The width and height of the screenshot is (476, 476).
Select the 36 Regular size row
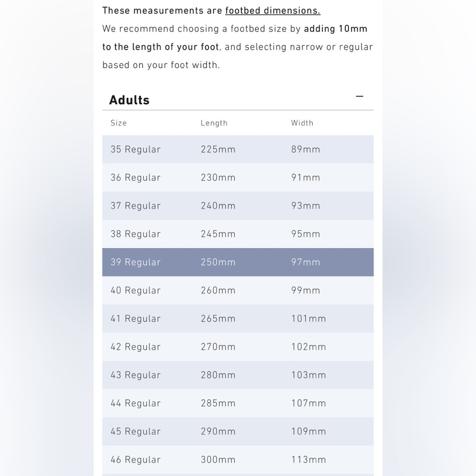coord(238,178)
